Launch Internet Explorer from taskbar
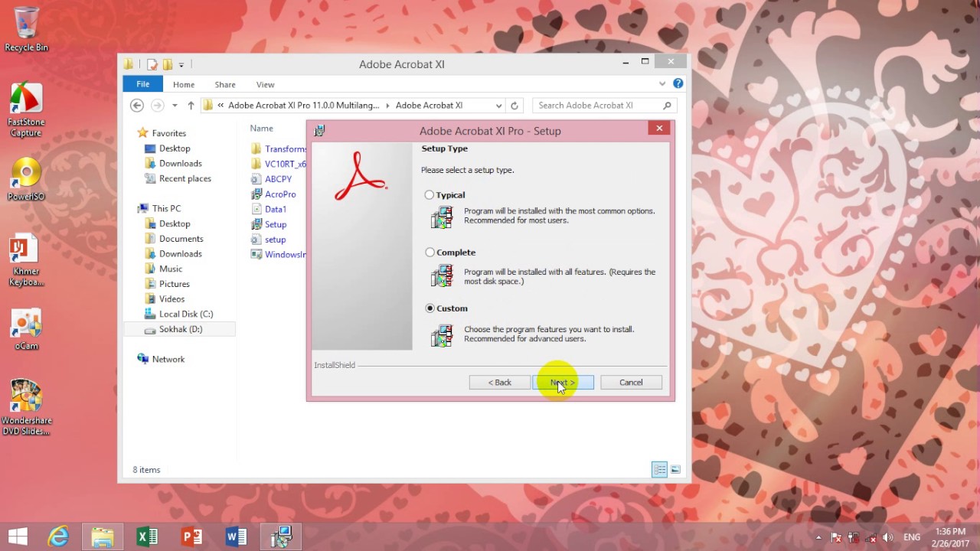Image resolution: width=980 pixels, height=551 pixels. coord(58,537)
